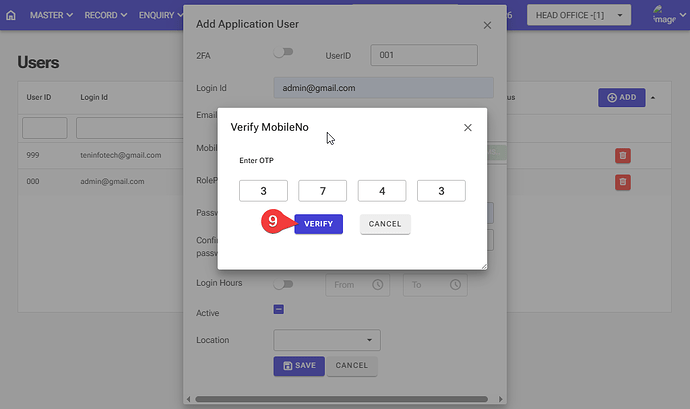Image resolution: width=690 pixels, height=409 pixels.
Task: Close the Add Application User dialog
Action: pyautogui.click(x=487, y=24)
